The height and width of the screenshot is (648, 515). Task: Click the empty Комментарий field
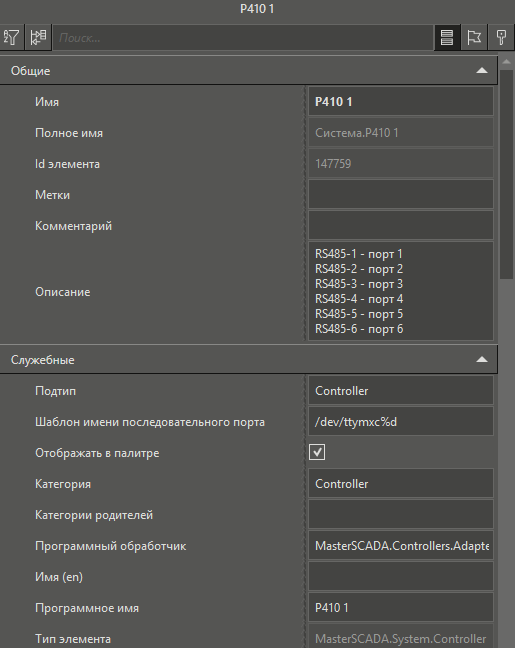(x=401, y=226)
